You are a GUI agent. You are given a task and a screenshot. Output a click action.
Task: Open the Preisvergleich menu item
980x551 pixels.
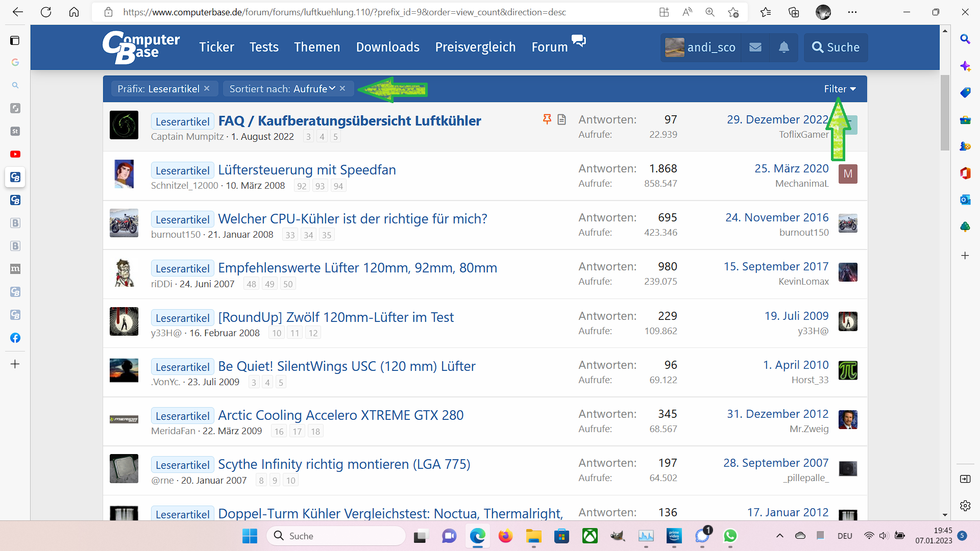tap(475, 47)
